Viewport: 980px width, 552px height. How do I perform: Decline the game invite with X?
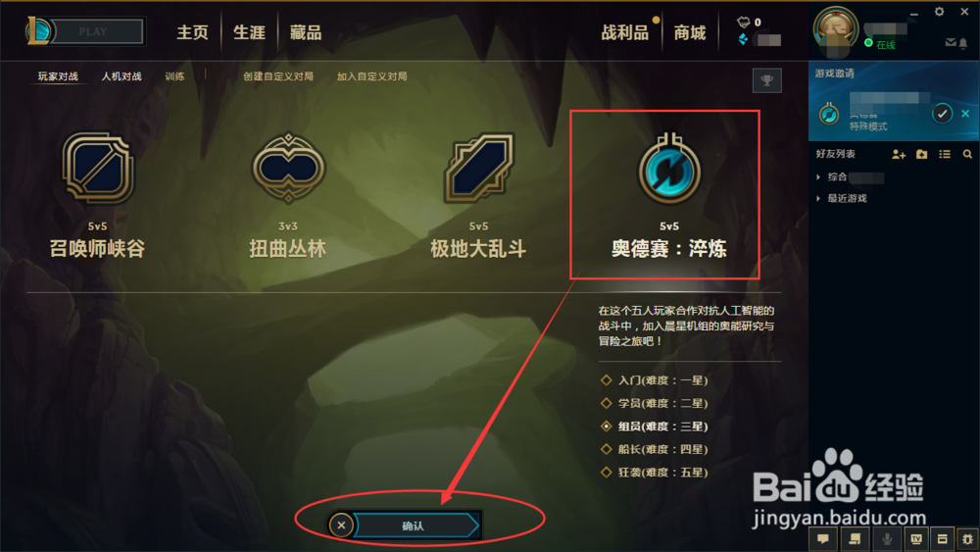965,114
